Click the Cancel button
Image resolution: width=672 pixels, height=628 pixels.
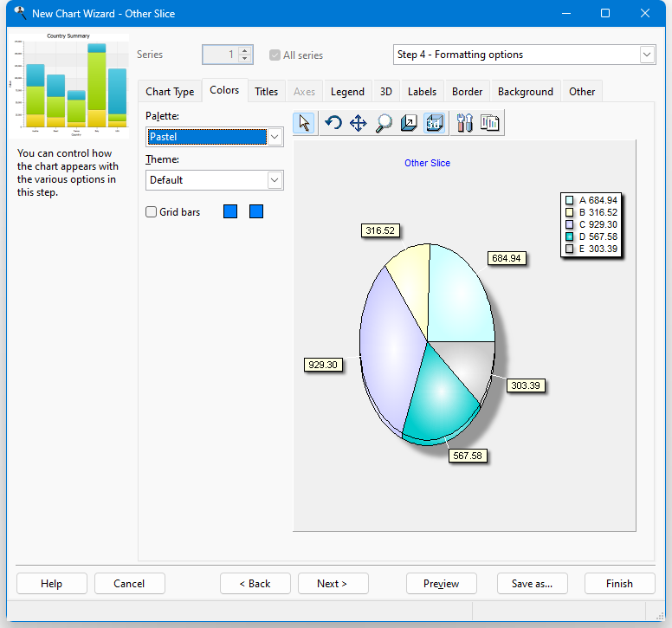(x=129, y=584)
